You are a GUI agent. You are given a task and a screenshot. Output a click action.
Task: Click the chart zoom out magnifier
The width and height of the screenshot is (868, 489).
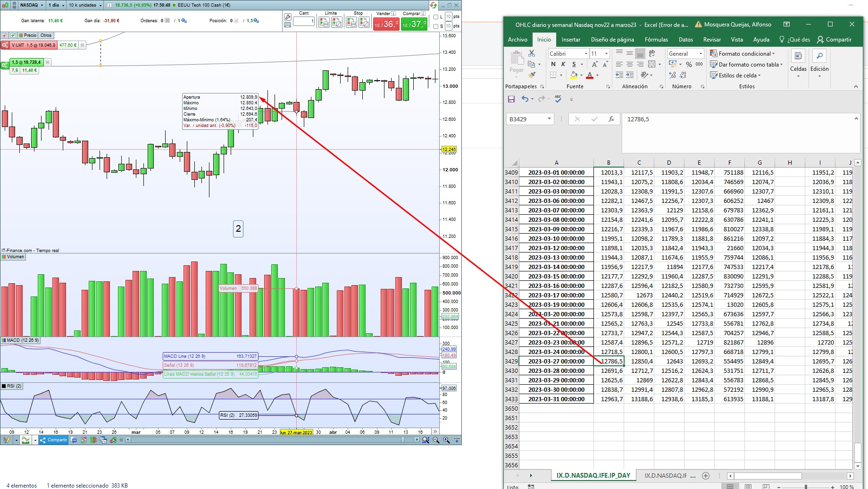[x=436, y=440]
